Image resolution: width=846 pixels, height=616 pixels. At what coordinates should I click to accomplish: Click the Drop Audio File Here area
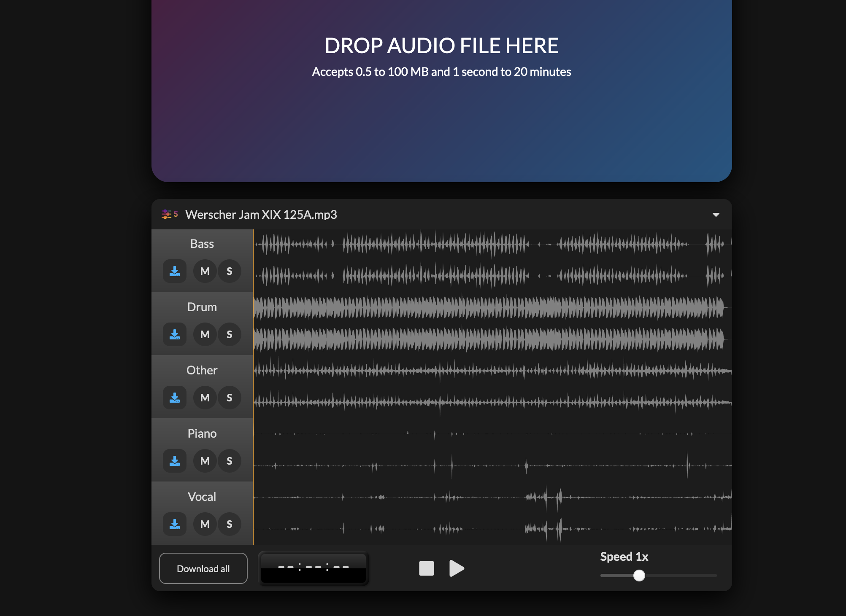point(441,91)
